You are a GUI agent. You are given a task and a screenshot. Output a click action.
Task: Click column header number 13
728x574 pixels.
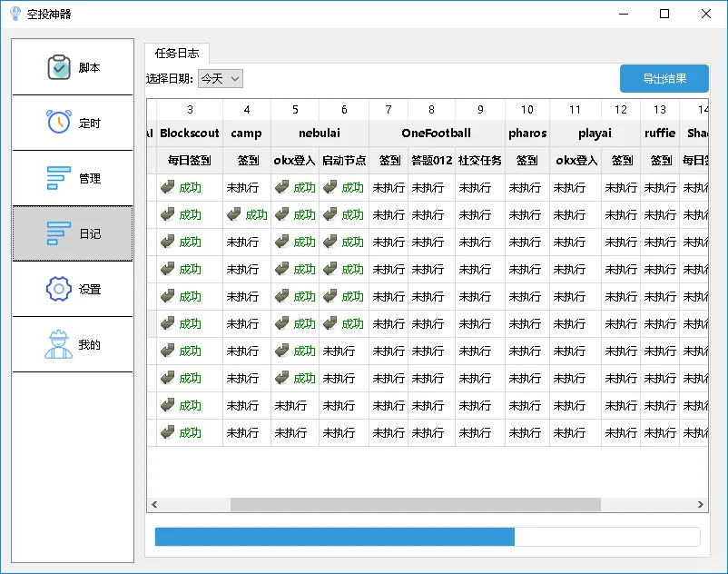tap(660, 110)
